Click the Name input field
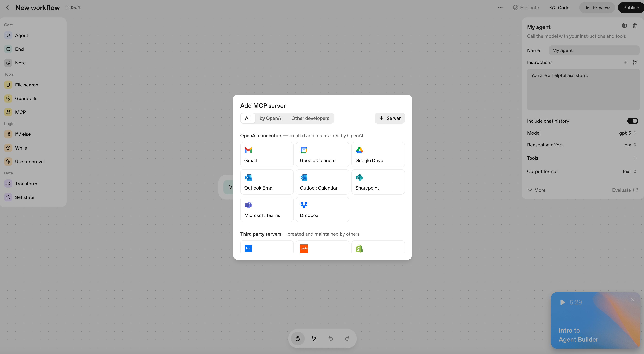 coord(594,50)
